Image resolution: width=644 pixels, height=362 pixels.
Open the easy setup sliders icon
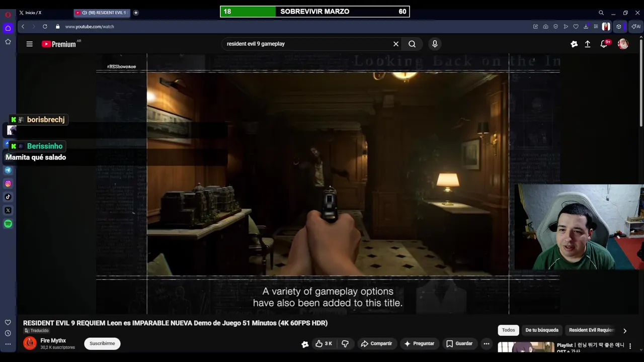pos(596,27)
